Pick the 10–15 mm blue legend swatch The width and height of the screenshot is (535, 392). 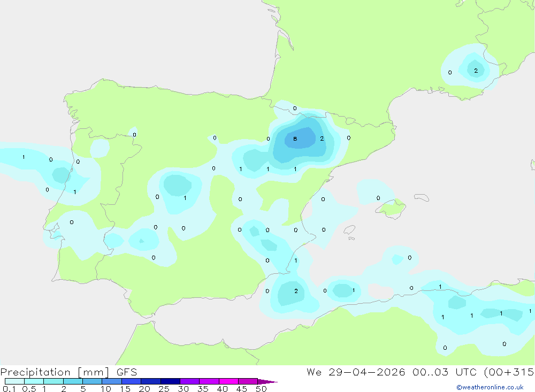click(112, 381)
